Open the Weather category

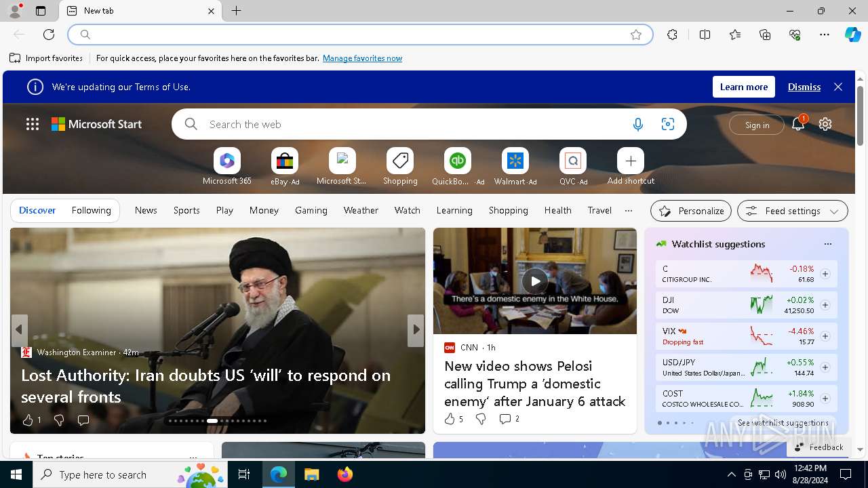[361, 210]
